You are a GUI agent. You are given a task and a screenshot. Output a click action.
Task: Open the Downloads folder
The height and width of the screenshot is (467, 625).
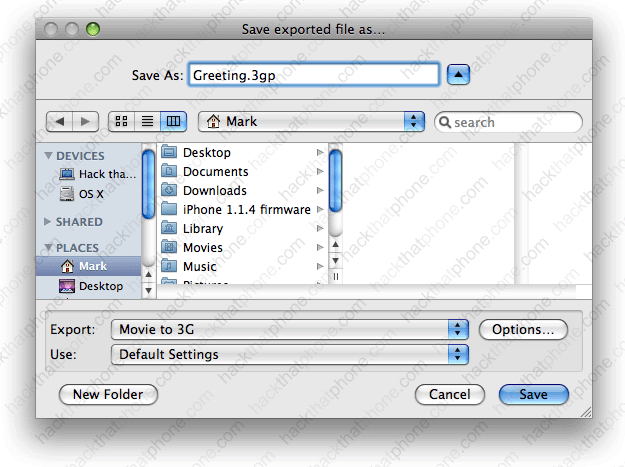[x=214, y=191]
